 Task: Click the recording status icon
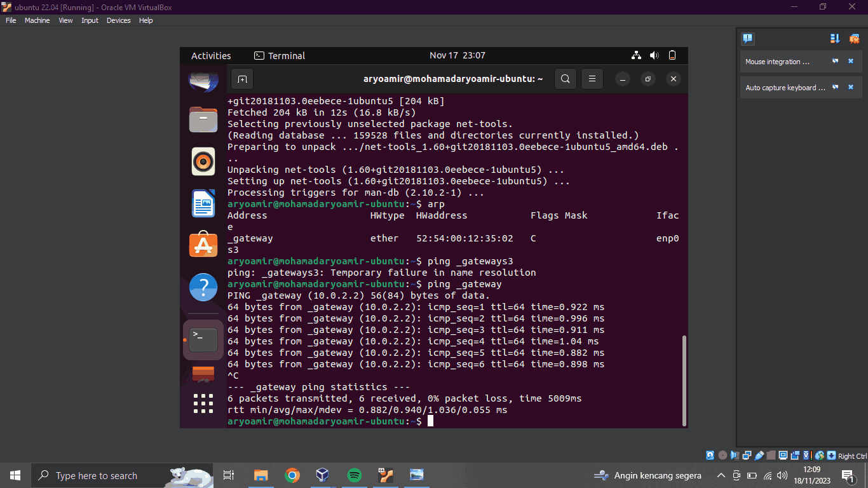(795, 456)
